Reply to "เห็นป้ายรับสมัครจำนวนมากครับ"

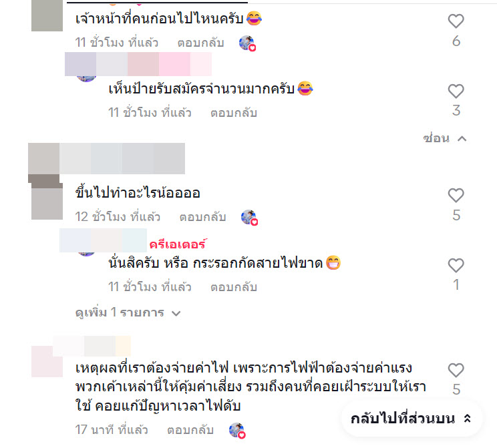coord(234,113)
